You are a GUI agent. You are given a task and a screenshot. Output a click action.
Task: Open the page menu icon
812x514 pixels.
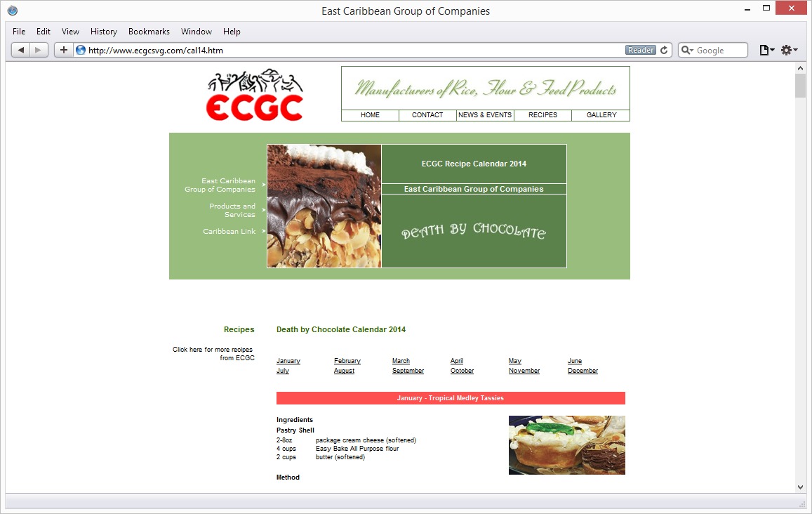click(x=766, y=51)
